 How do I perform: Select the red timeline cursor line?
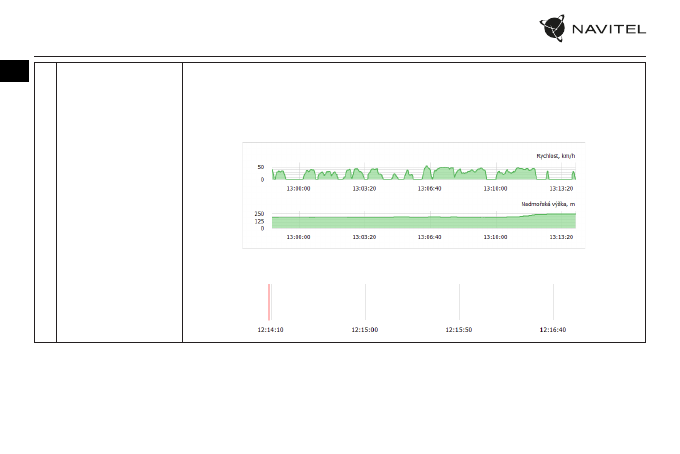[269, 301]
